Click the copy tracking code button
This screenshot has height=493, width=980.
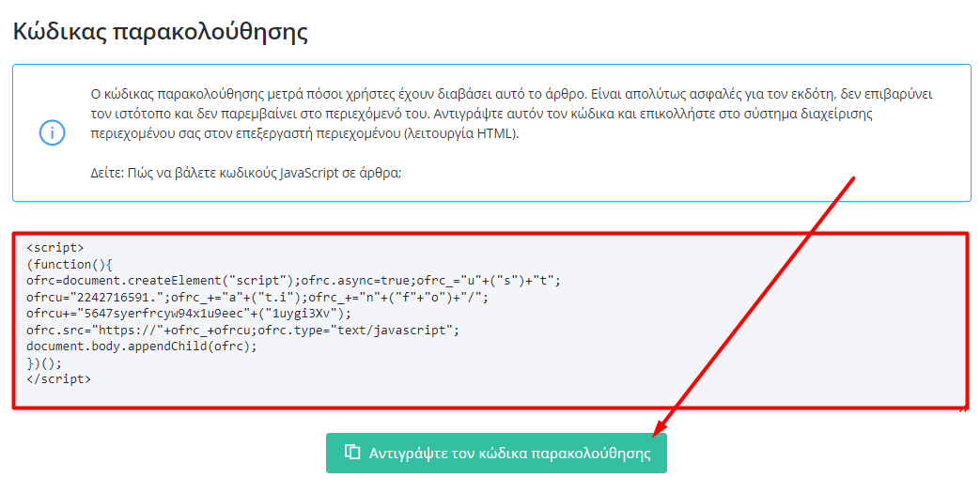point(496,453)
